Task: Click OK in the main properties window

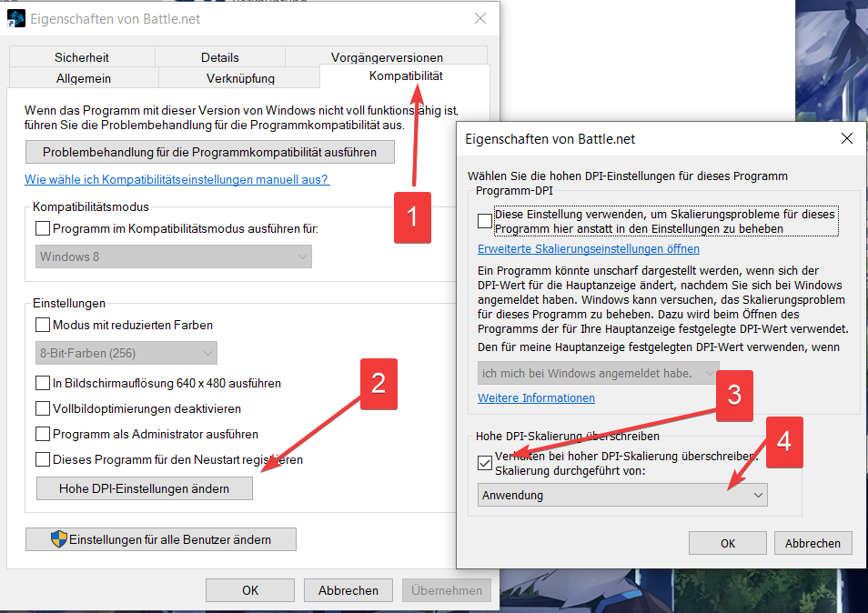Action: (x=250, y=590)
